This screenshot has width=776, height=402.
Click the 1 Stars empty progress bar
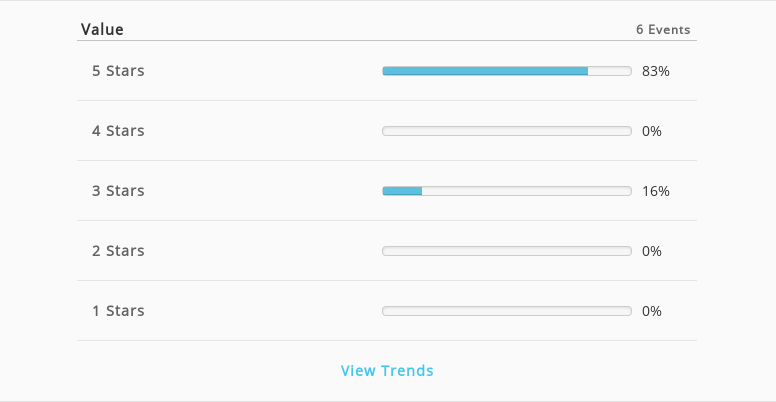pyautogui.click(x=507, y=311)
